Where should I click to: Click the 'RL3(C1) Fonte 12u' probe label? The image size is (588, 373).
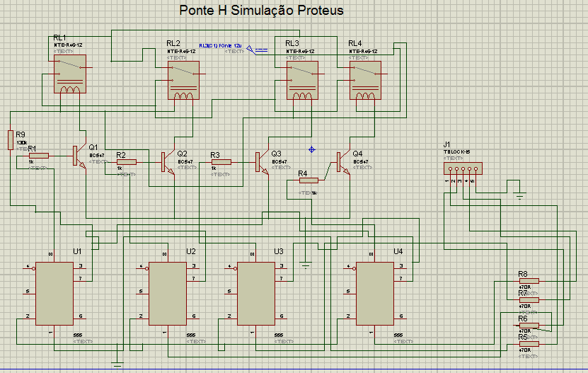coord(220,46)
